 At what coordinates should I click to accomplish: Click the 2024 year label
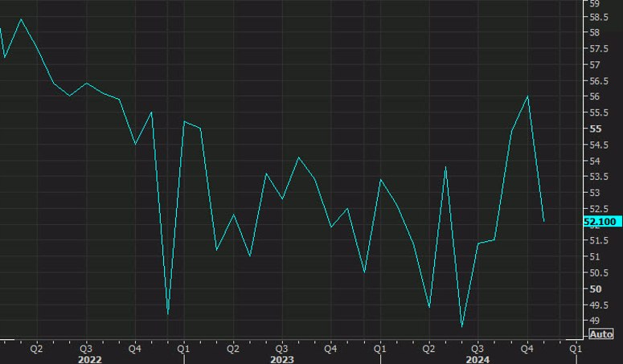point(478,360)
